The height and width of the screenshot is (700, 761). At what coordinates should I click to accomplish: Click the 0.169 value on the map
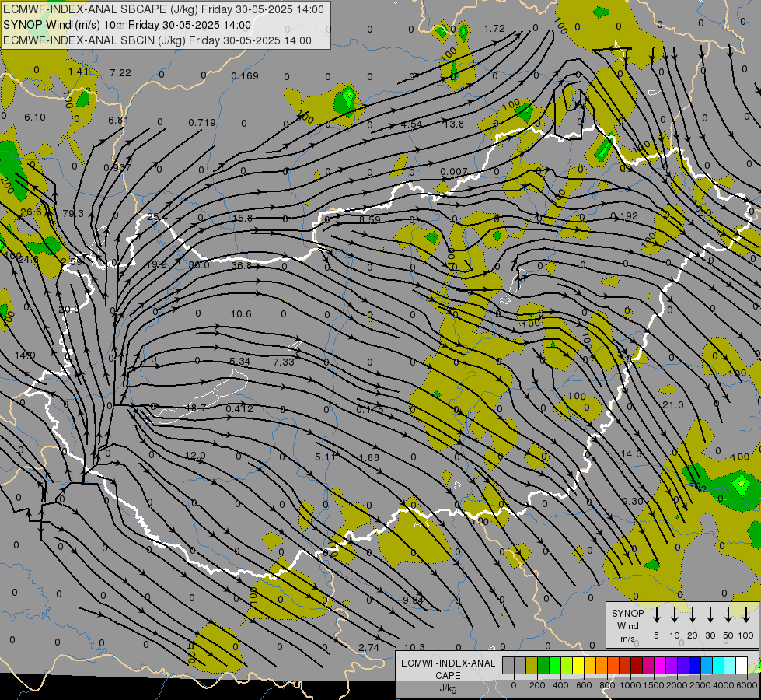(x=245, y=75)
